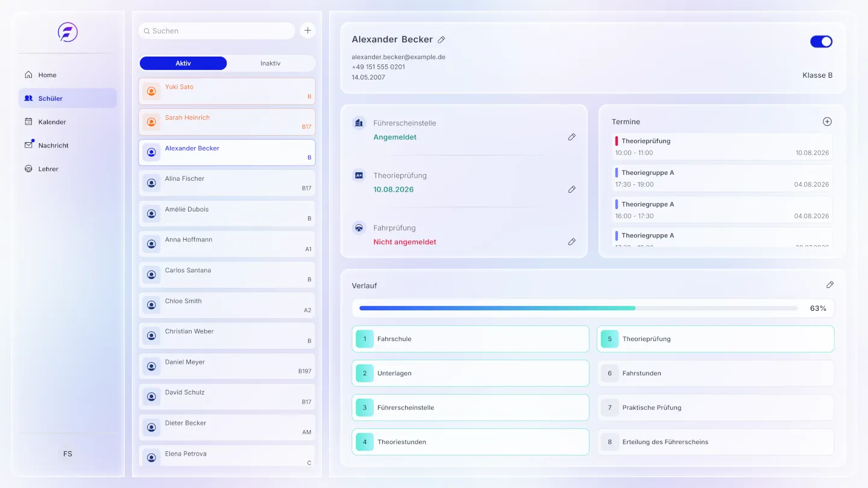Click the Führerscheinstelle building icon
This screenshot has width=868, height=488.
359,123
